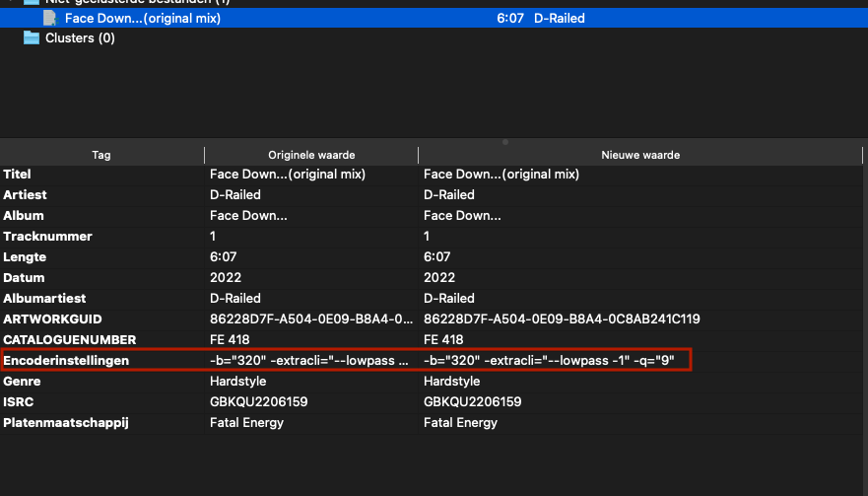Click the Clusters folder icon
The height and width of the screenshot is (496, 868).
31,38
